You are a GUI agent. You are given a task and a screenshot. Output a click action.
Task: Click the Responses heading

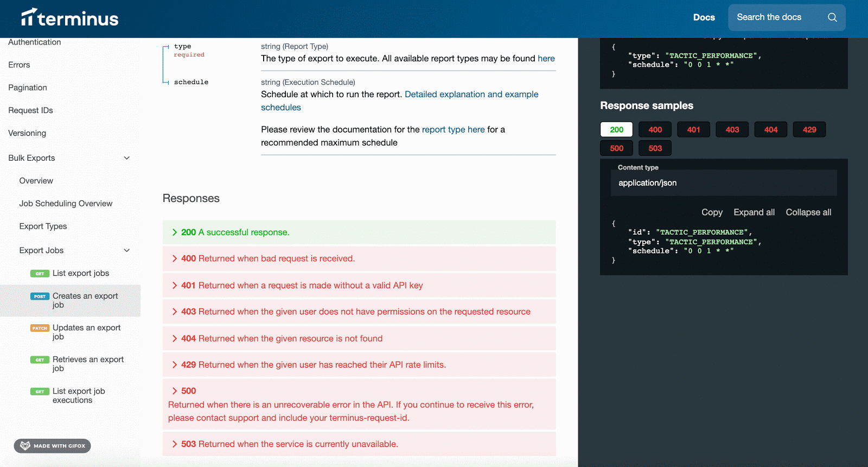191,199
